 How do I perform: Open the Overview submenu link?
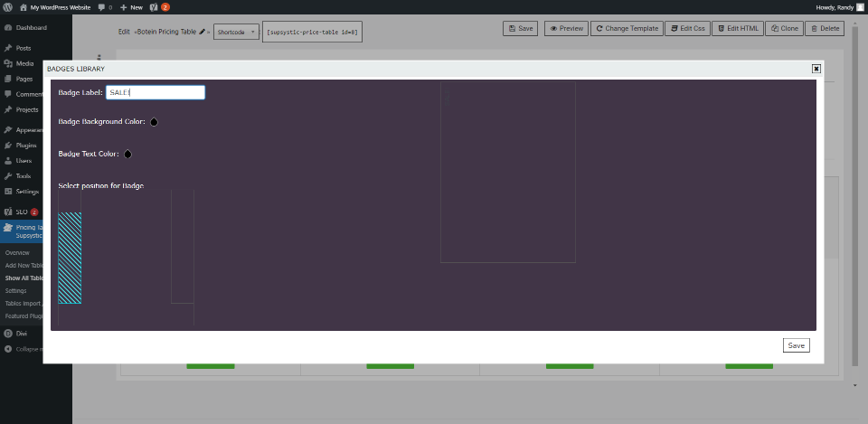tap(17, 252)
